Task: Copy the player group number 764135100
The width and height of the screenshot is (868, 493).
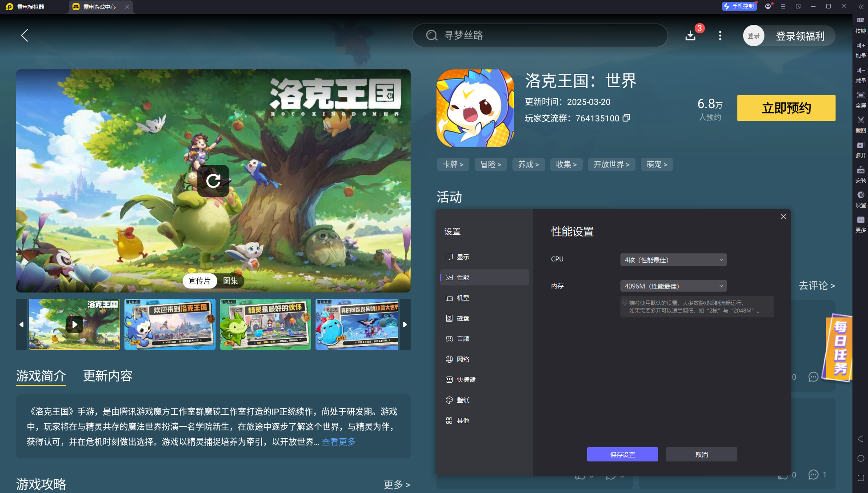Action: (x=626, y=118)
